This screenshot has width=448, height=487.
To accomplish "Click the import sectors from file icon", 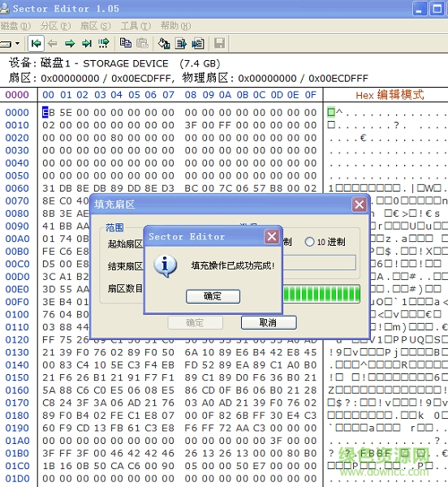I will (198, 44).
